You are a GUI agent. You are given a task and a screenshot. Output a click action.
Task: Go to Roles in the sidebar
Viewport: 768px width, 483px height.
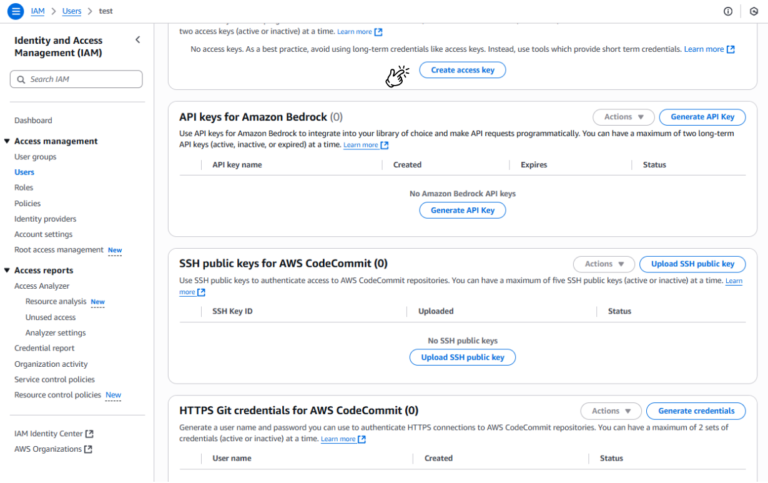pyautogui.click(x=24, y=187)
